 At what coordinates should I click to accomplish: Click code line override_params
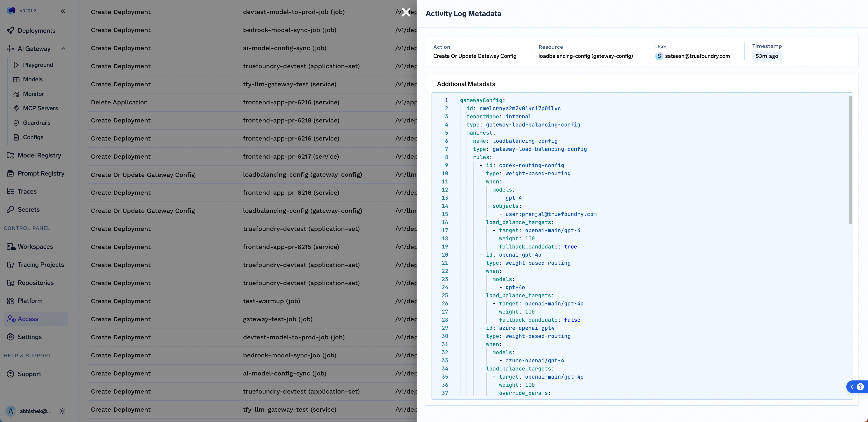pos(525,393)
